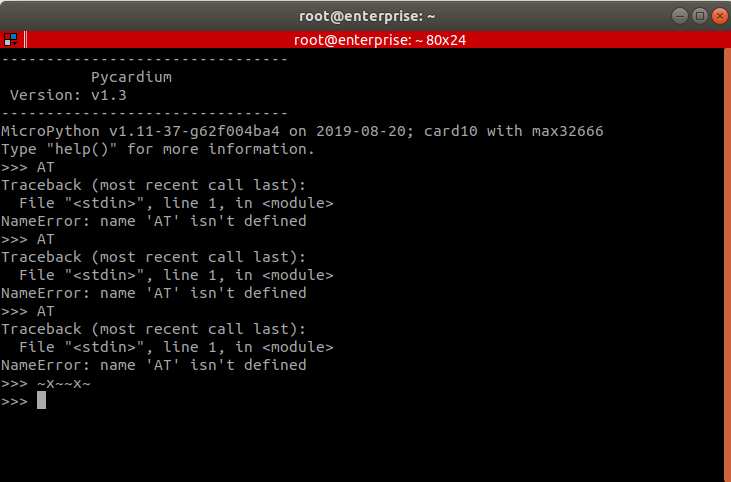This screenshot has height=482, width=731.
Task: Click the window title 'root@enterprise: ~'
Action: (x=367, y=15)
